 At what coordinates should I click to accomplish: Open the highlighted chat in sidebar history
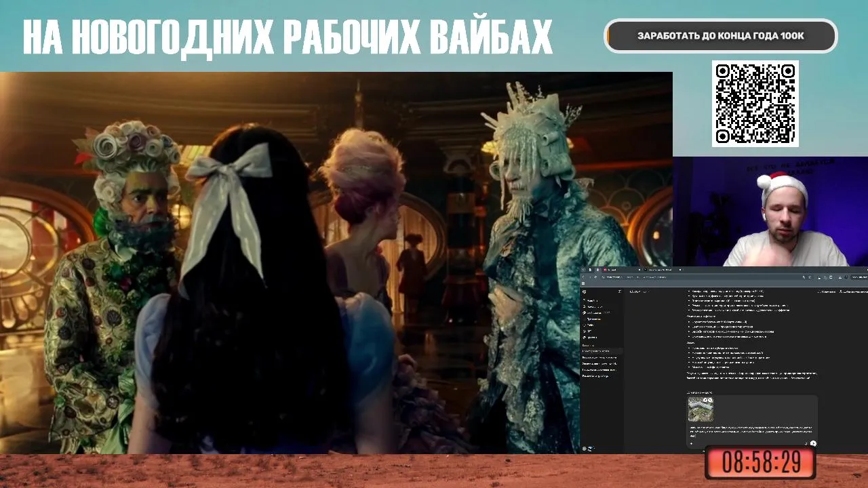(x=602, y=351)
